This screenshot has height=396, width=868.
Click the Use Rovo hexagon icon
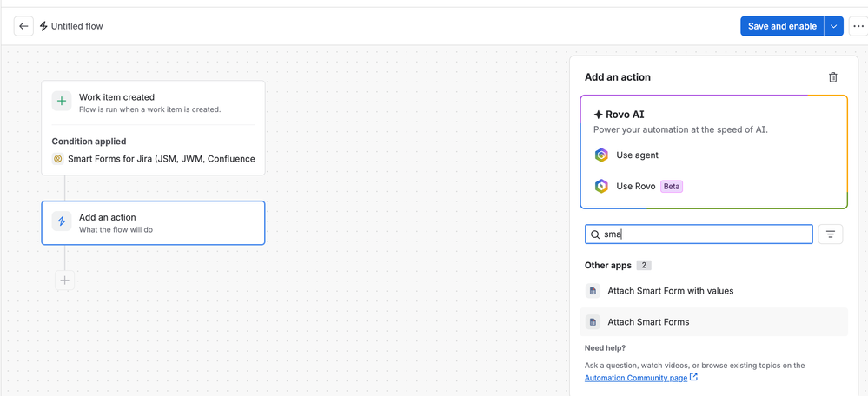click(601, 187)
